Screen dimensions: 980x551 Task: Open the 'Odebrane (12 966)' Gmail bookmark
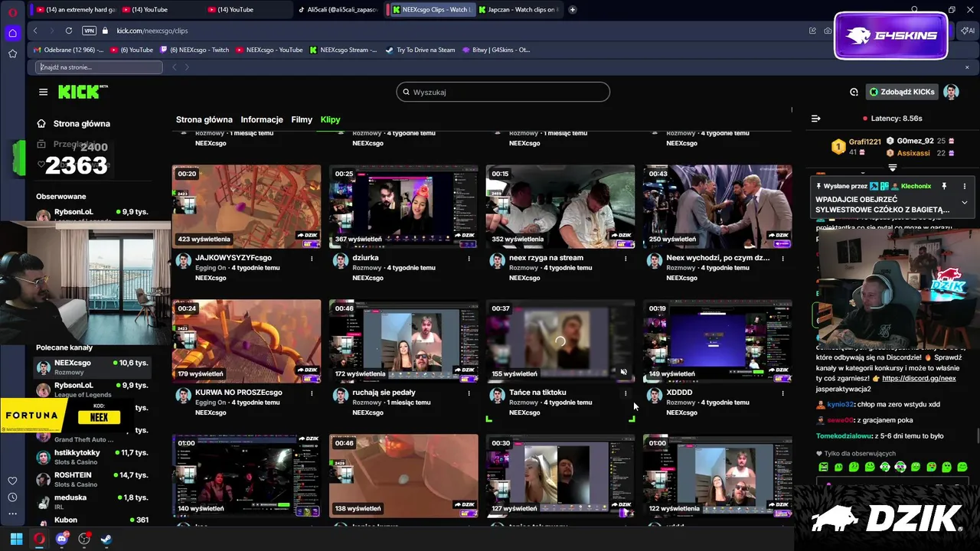67,50
